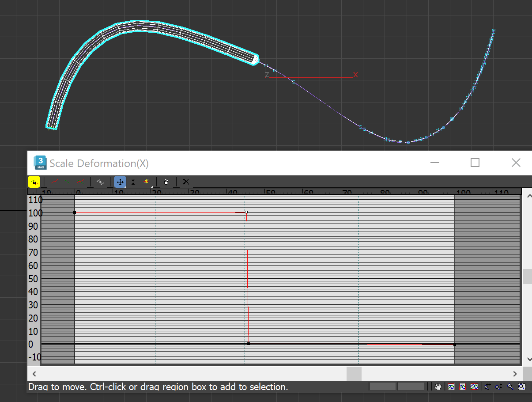532x402 pixels.
Task: Select the Pan tool at bottom right
Action: (x=438, y=387)
